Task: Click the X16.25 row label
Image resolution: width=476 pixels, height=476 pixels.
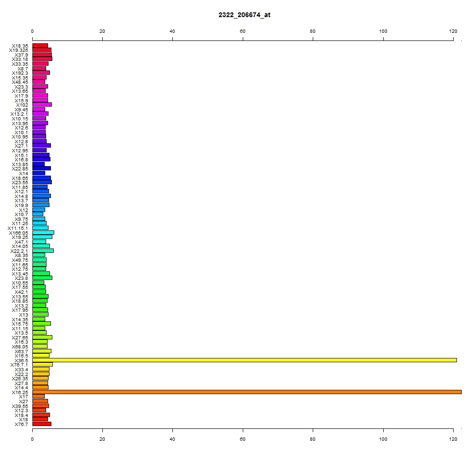Action: (20, 393)
